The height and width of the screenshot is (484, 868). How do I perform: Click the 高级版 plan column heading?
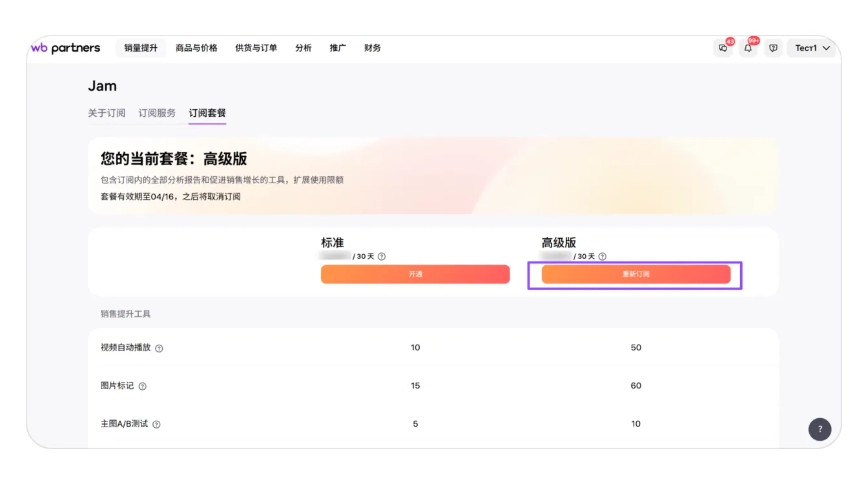tap(559, 243)
